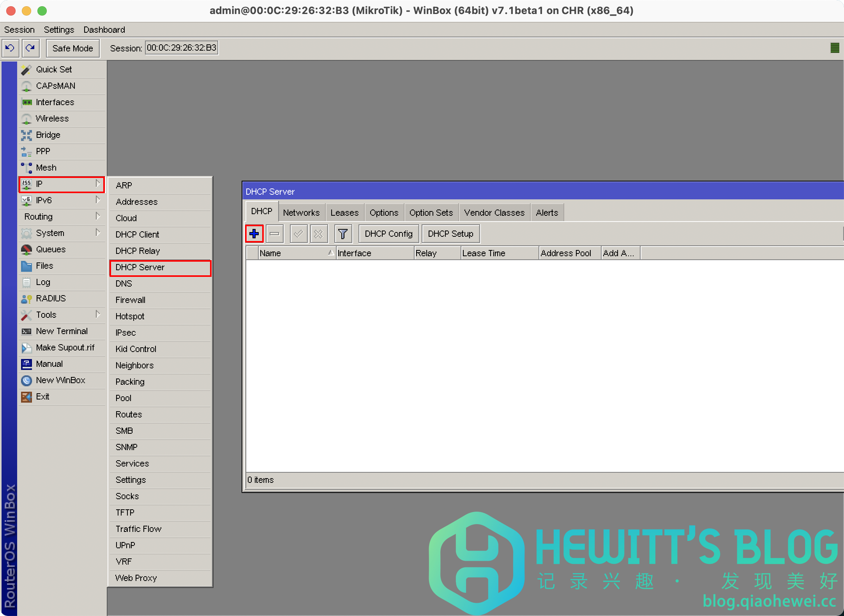The width and height of the screenshot is (844, 616).
Task: Click the blue plus add button
Action: tap(254, 234)
